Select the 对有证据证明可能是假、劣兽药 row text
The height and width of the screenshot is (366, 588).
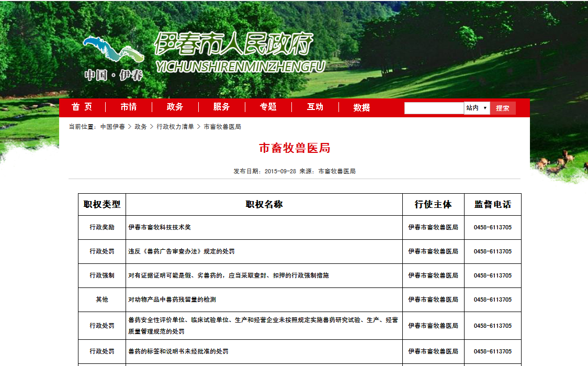pyautogui.click(x=229, y=275)
